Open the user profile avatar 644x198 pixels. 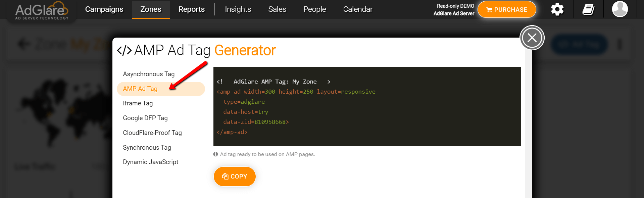pyautogui.click(x=620, y=9)
